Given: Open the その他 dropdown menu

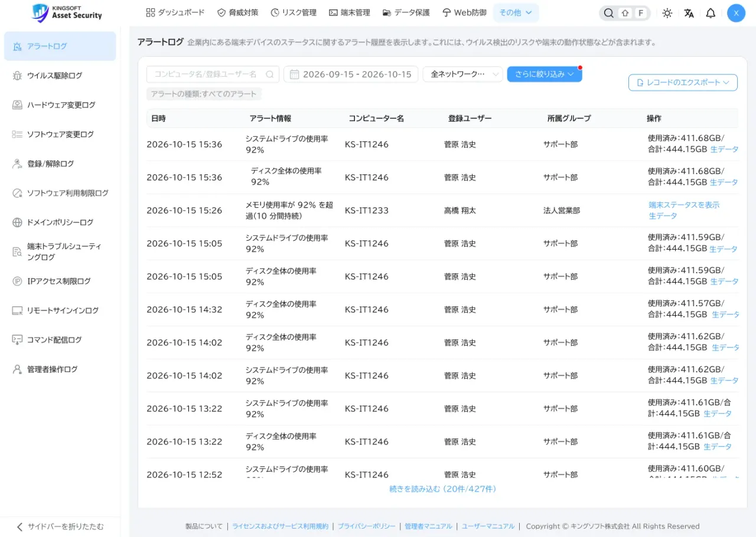Looking at the screenshot, I should (x=516, y=12).
